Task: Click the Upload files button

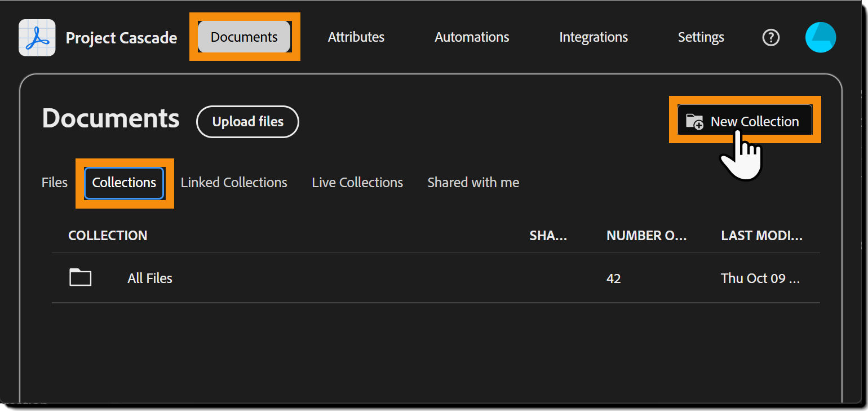Action: coord(247,121)
